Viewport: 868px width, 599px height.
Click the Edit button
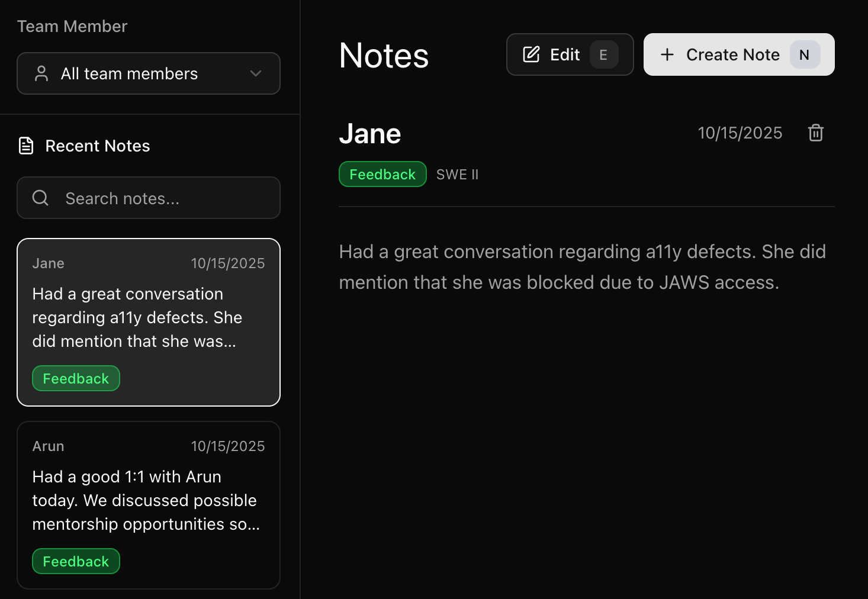(x=570, y=54)
